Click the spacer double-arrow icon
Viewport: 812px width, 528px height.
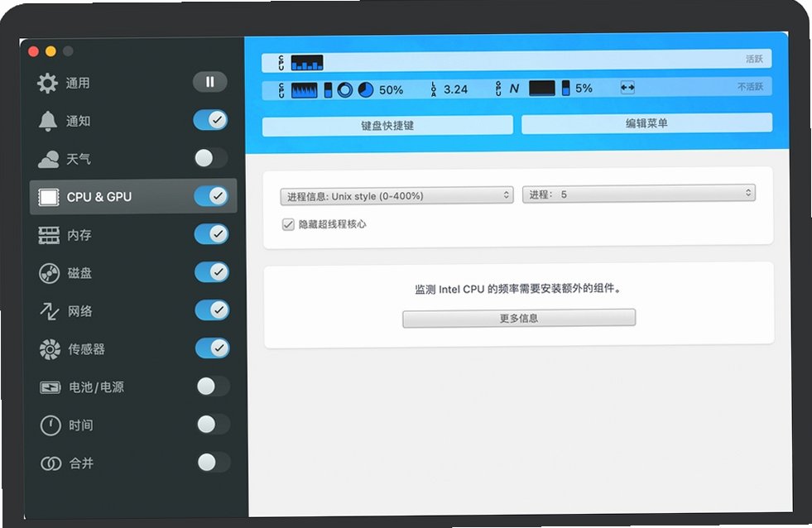coord(627,88)
